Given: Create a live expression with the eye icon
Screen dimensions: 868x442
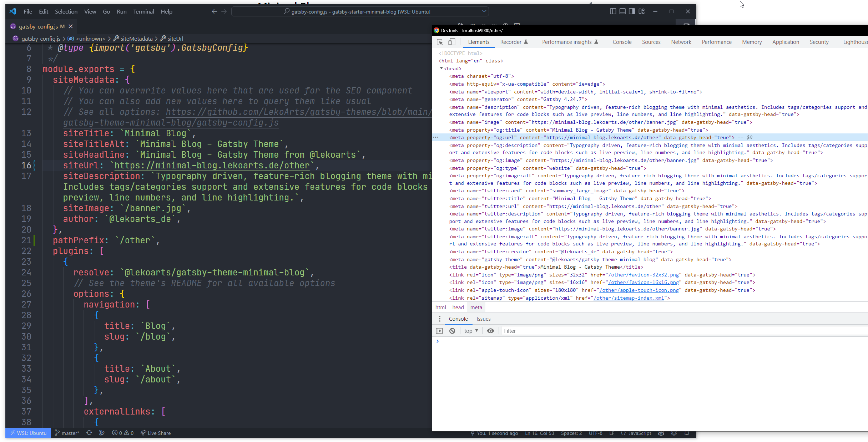Looking at the screenshot, I should pos(490,331).
